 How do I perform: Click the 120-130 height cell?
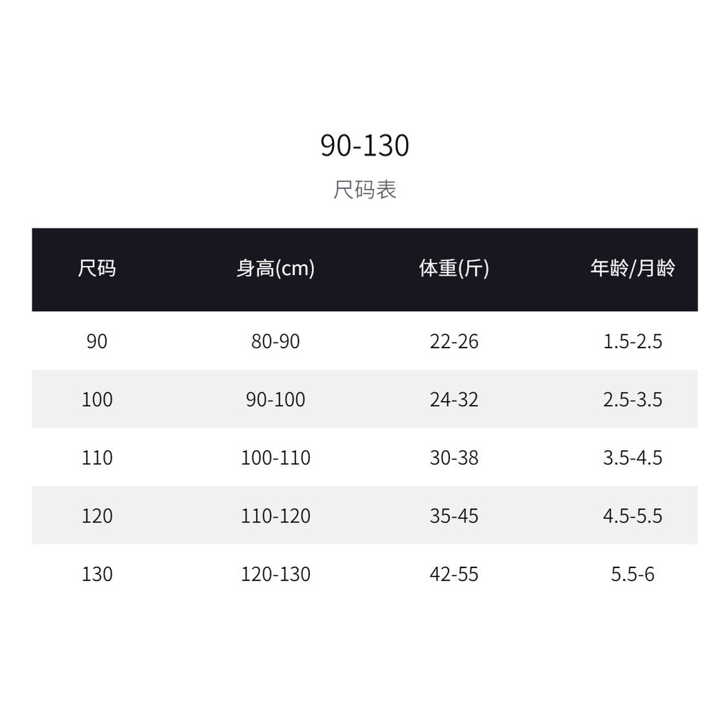(276, 574)
